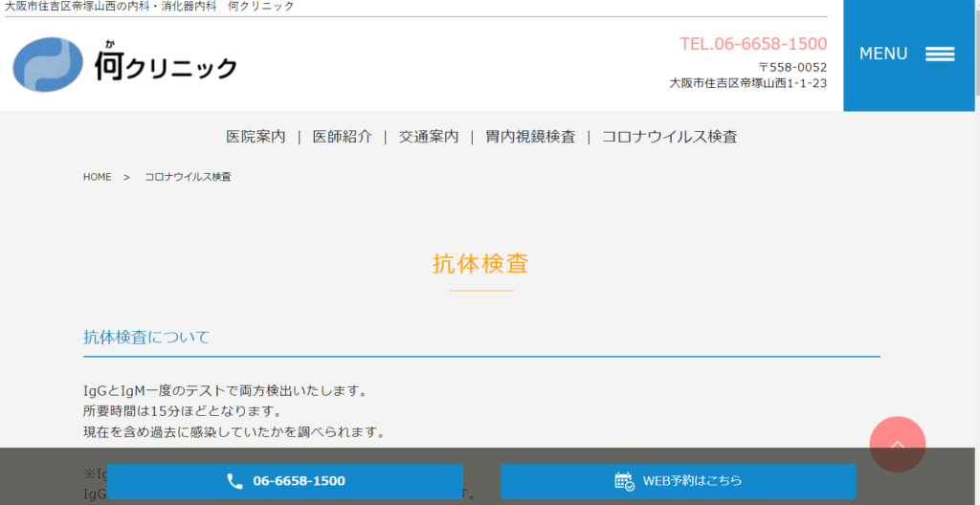Click the HOME breadcrumb link
The height and width of the screenshot is (505, 980).
[98, 177]
